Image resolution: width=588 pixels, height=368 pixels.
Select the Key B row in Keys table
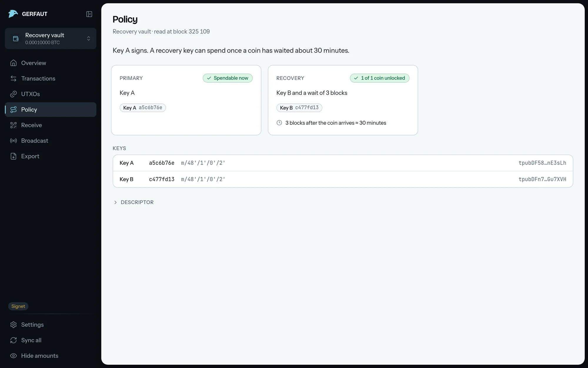343,179
